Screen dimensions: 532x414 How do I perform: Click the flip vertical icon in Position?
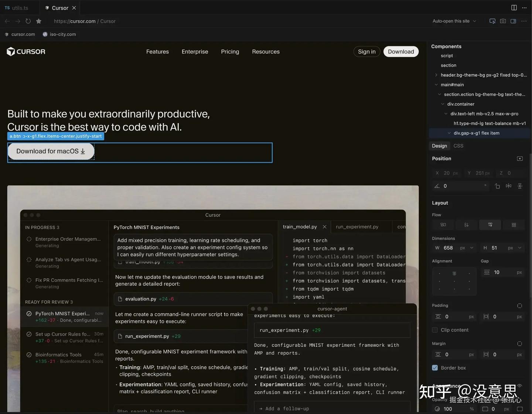pos(520,186)
